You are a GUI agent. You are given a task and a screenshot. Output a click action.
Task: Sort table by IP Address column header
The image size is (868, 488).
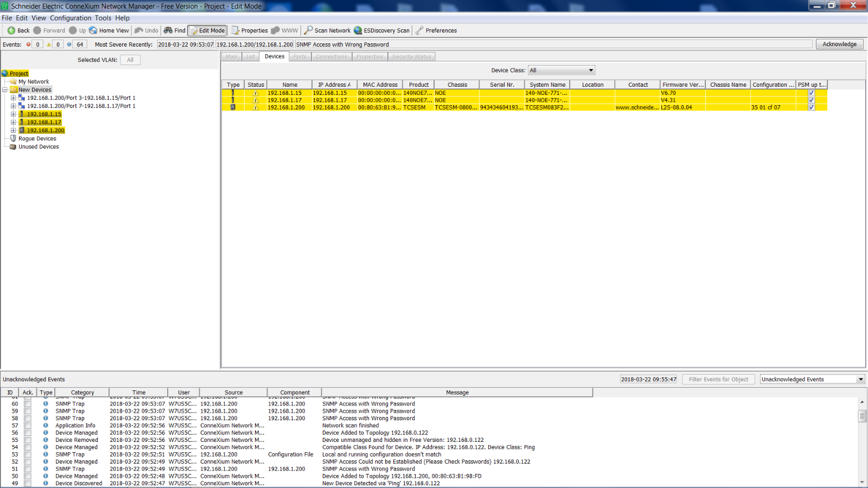(x=334, y=85)
